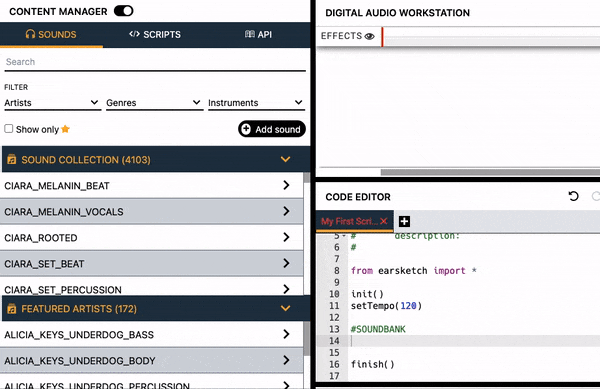The width and height of the screenshot is (600, 389).
Task: Open the Genres filter dropdown
Action: [154, 103]
